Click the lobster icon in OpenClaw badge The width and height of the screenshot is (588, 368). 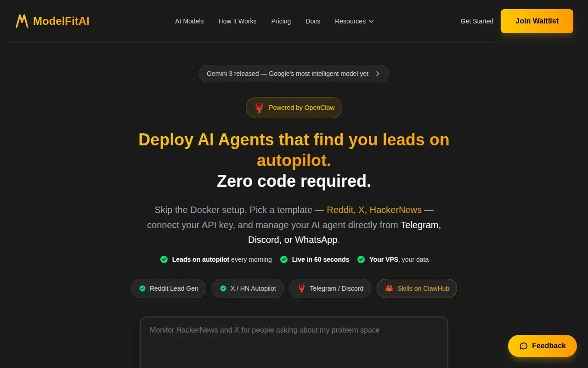click(x=260, y=108)
